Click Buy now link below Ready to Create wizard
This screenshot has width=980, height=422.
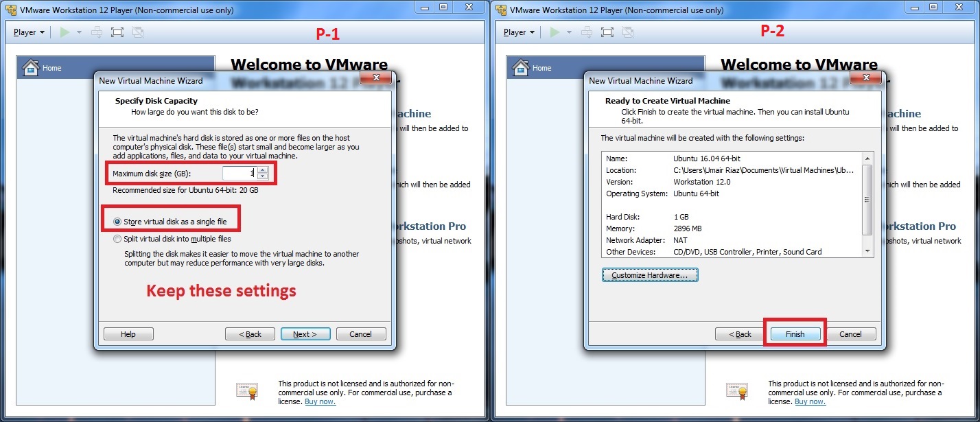coord(810,401)
